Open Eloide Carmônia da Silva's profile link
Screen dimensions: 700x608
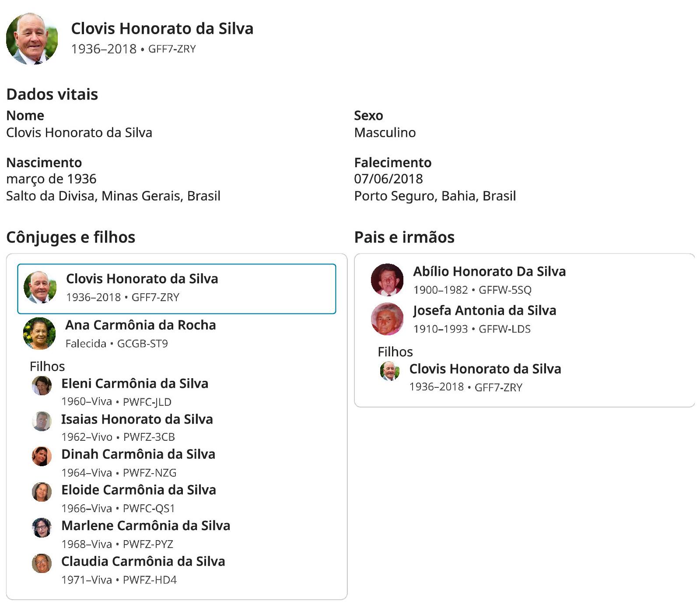point(138,490)
